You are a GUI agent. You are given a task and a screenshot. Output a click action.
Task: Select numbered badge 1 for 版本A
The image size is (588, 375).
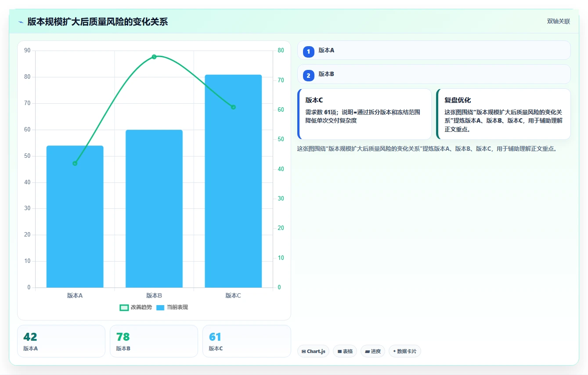[x=308, y=51]
